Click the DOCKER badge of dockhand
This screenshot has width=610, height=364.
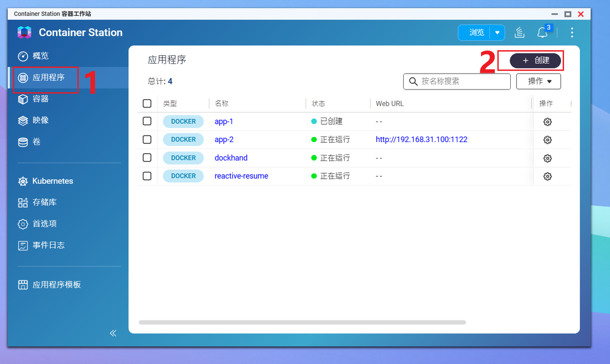click(x=183, y=158)
